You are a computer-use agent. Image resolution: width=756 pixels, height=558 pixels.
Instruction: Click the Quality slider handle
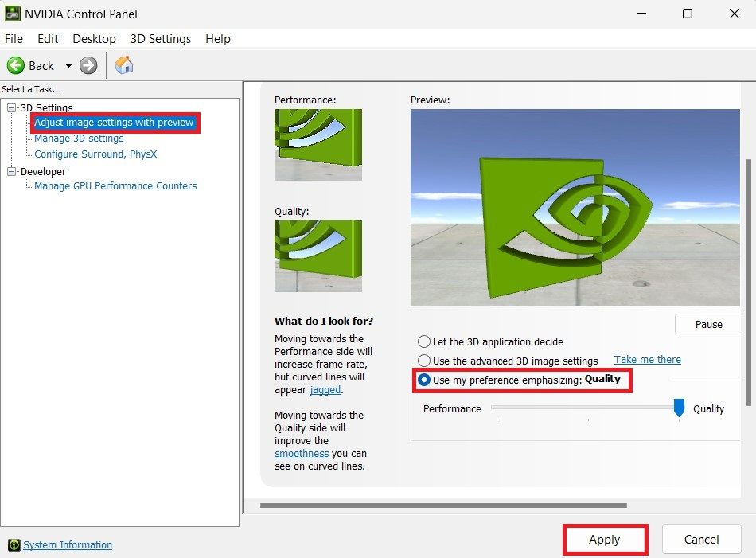[x=679, y=408]
